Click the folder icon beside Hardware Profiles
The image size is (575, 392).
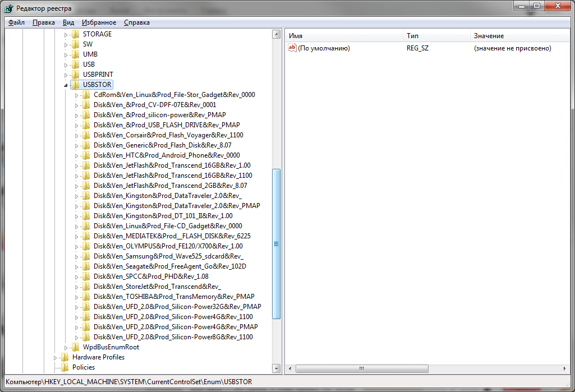click(x=65, y=357)
